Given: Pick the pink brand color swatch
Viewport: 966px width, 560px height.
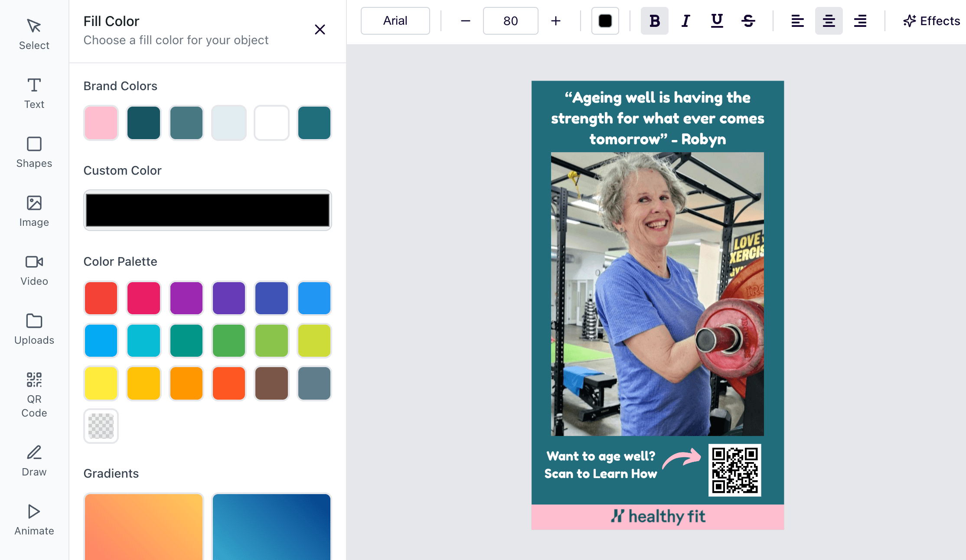Looking at the screenshot, I should pos(101,123).
